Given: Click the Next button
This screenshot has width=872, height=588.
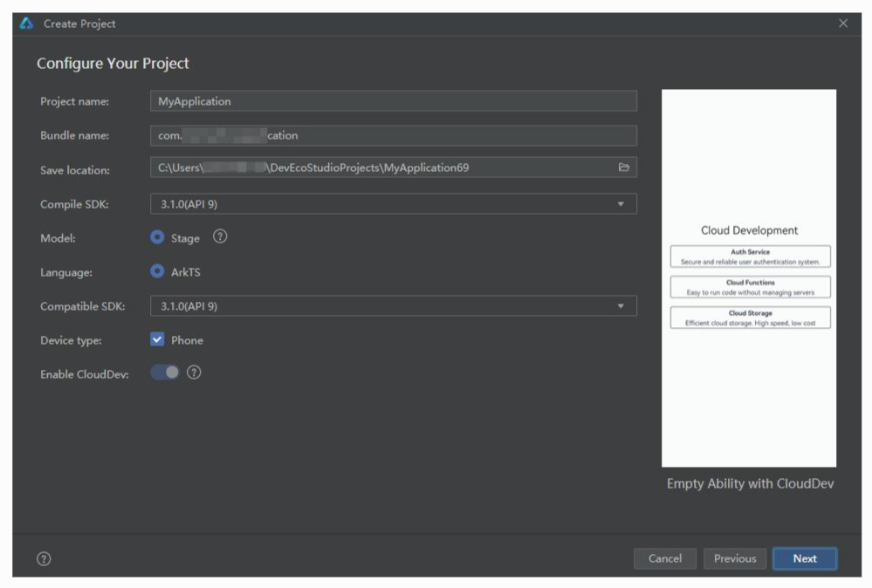Looking at the screenshot, I should click(x=805, y=558).
